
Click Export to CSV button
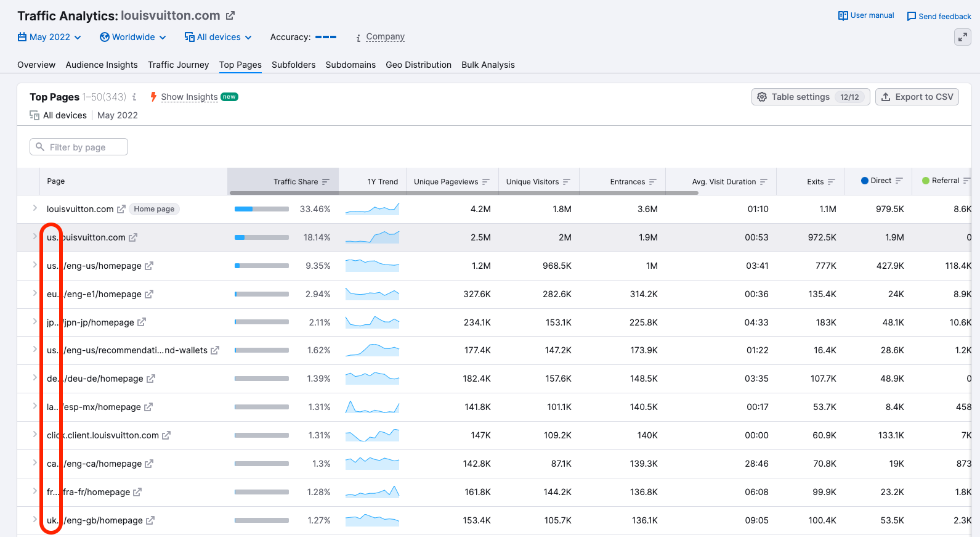coord(917,97)
